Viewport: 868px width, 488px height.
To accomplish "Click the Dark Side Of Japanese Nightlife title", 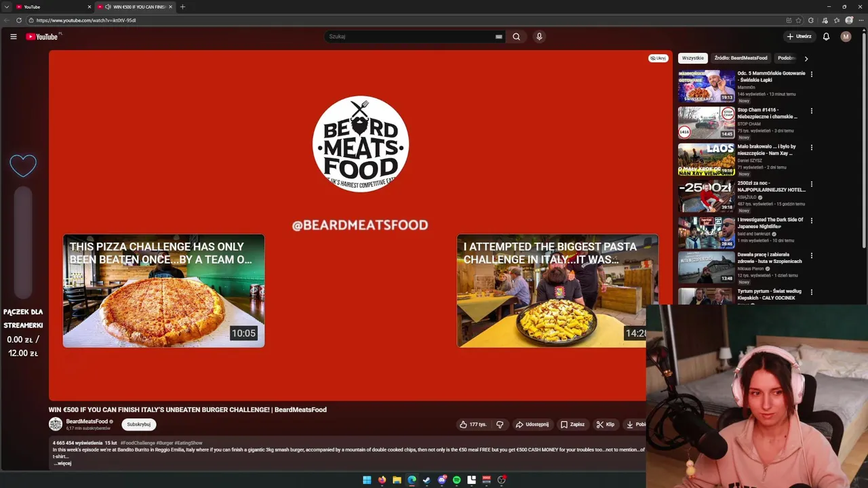I will point(770,223).
